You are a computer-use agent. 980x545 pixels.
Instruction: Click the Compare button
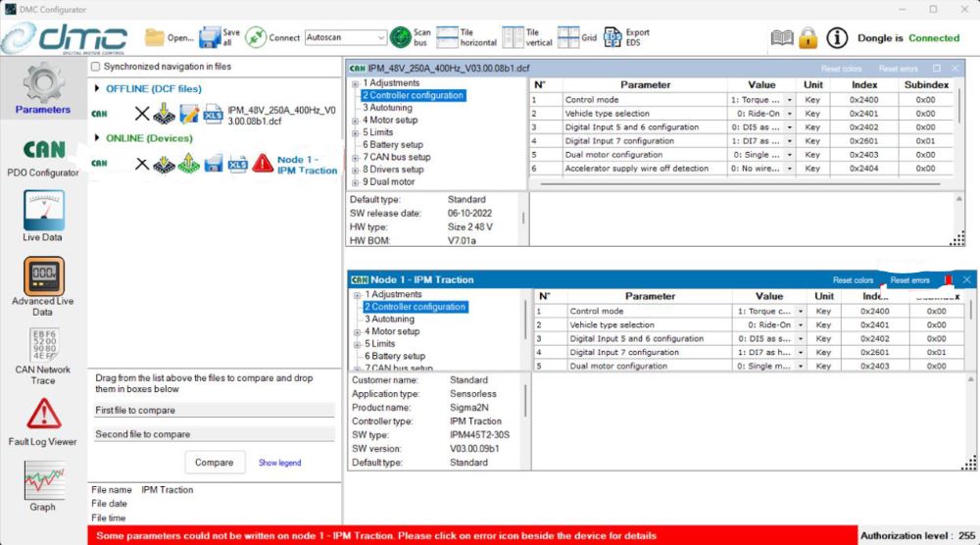click(215, 463)
